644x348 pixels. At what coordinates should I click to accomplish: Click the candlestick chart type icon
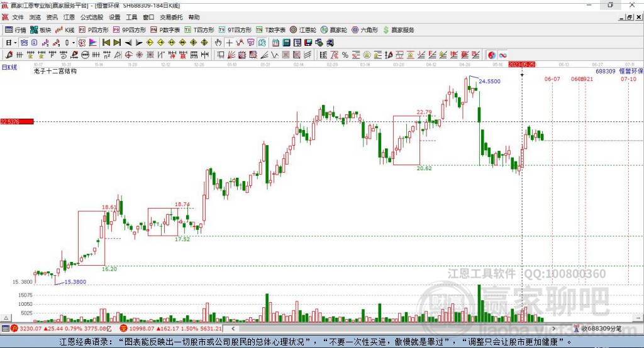pyautogui.click(x=67, y=43)
